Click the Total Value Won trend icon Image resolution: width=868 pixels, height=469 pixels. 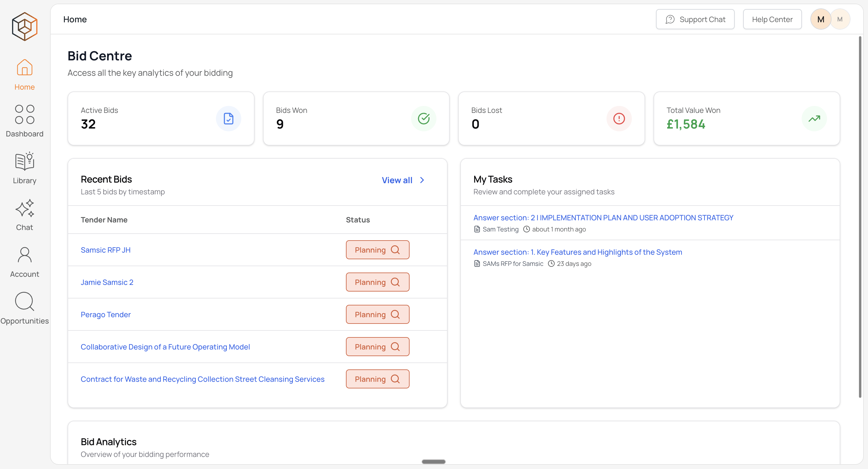(x=814, y=119)
